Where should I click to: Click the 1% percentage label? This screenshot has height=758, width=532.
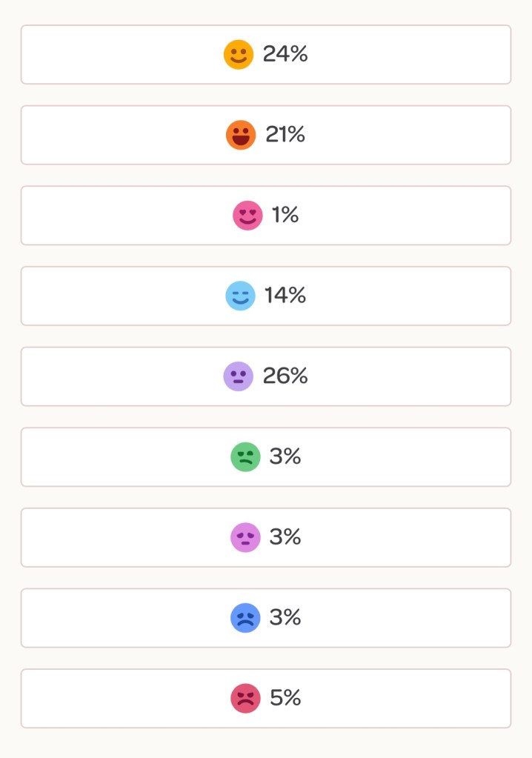pos(285,216)
